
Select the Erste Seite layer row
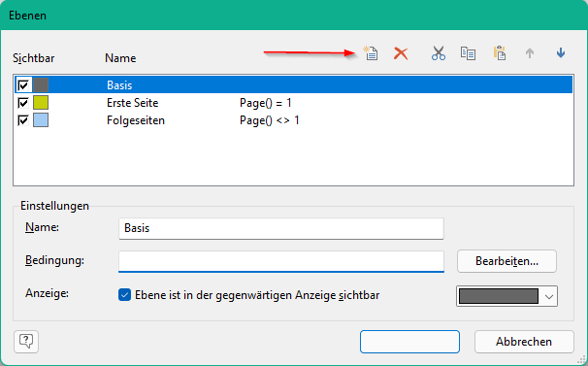click(x=294, y=103)
